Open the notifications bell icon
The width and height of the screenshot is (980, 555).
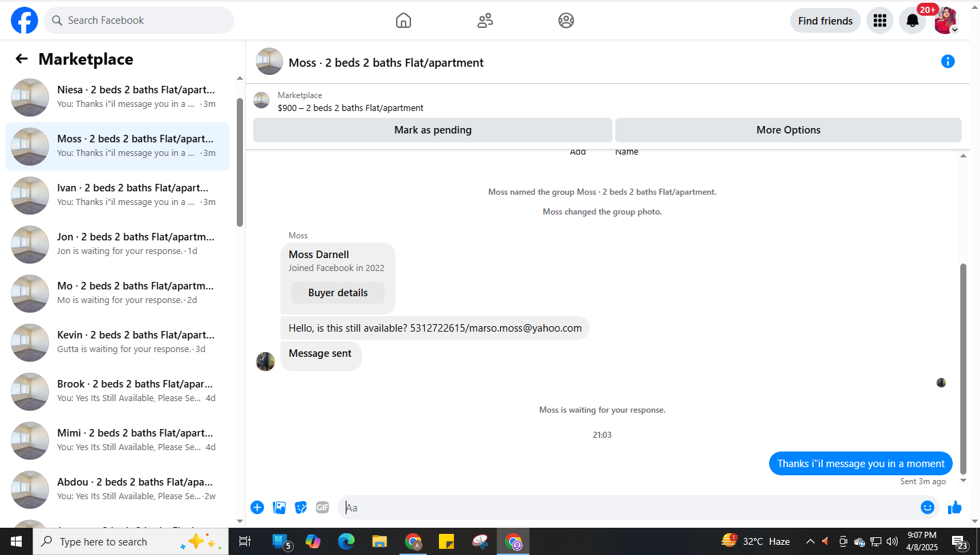913,20
